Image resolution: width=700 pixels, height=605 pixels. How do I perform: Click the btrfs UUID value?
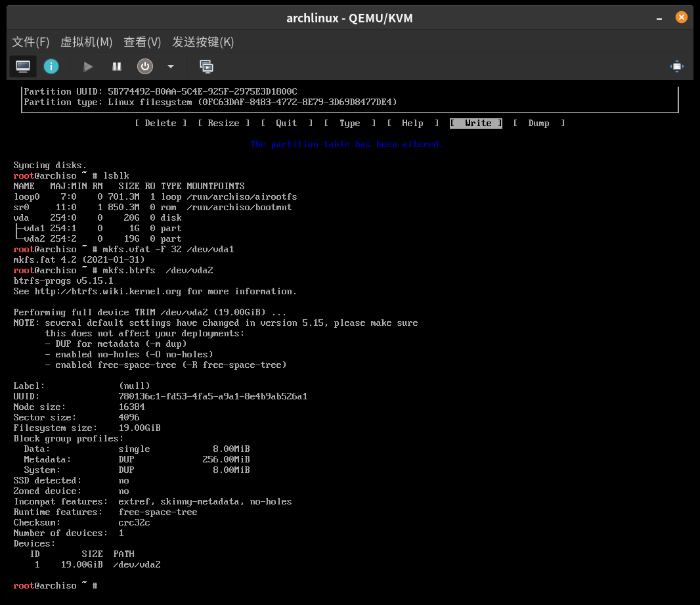click(x=213, y=397)
